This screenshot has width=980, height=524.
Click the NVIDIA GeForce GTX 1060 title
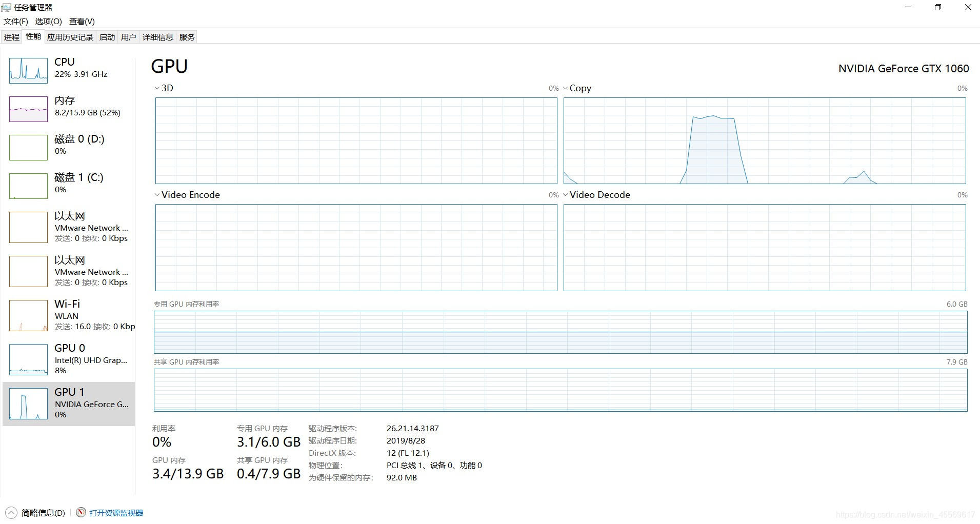click(x=904, y=69)
